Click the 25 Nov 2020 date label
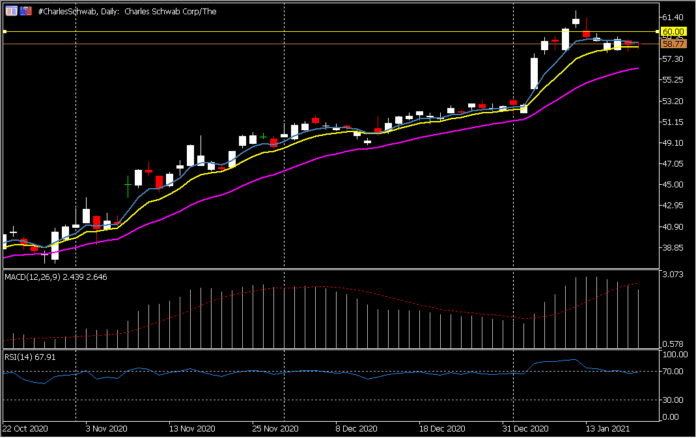This screenshot has width=696, height=438. (275, 429)
